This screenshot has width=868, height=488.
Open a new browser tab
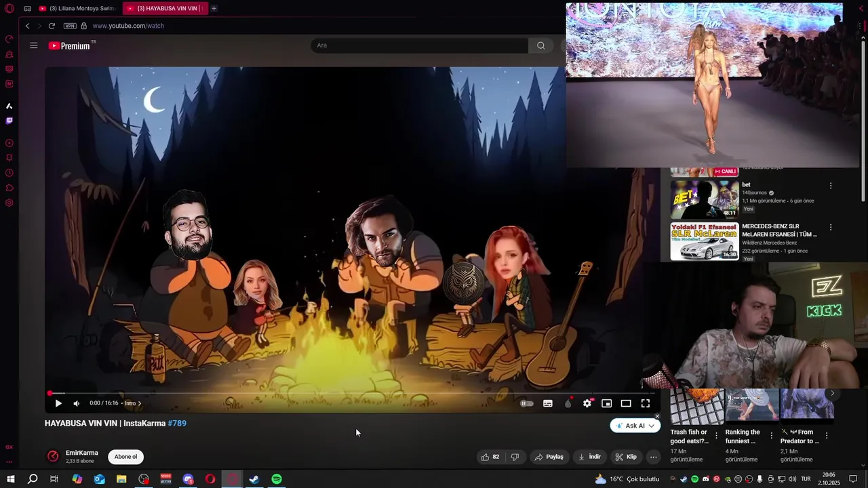tap(214, 8)
